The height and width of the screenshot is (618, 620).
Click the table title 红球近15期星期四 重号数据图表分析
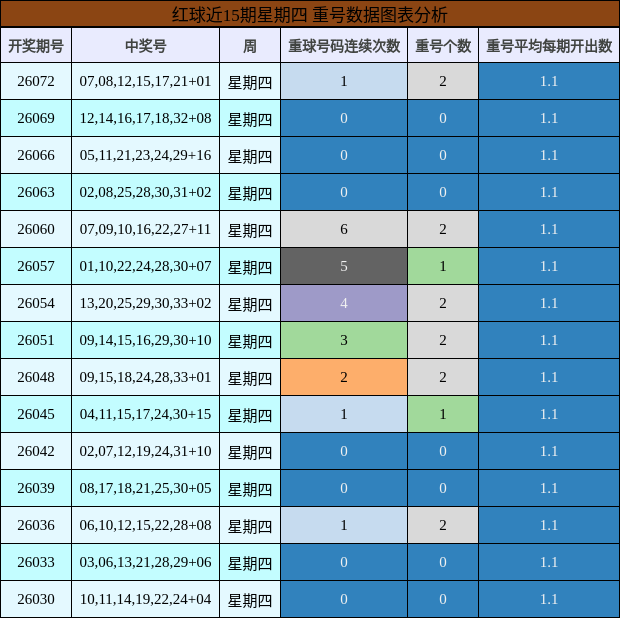coord(310,15)
